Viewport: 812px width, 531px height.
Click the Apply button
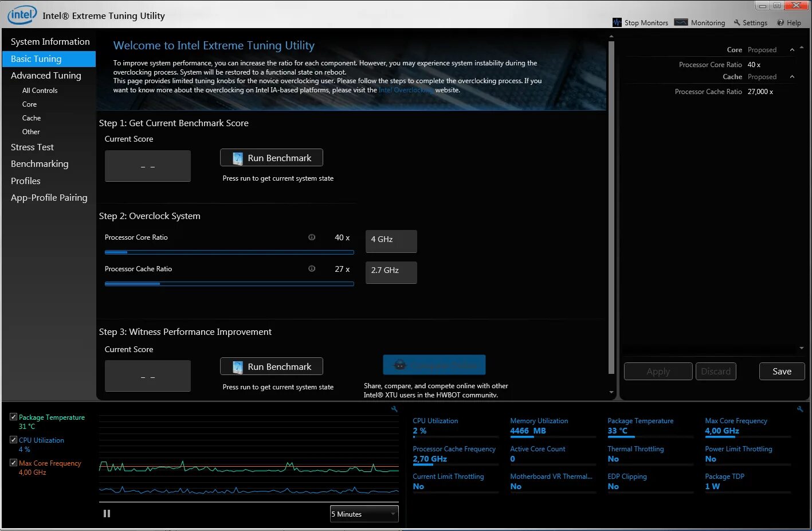[x=658, y=372]
